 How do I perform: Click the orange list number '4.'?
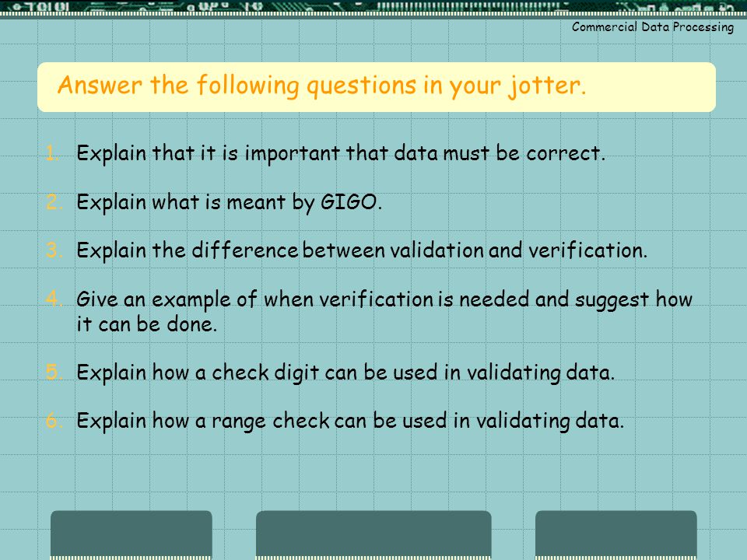54,299
